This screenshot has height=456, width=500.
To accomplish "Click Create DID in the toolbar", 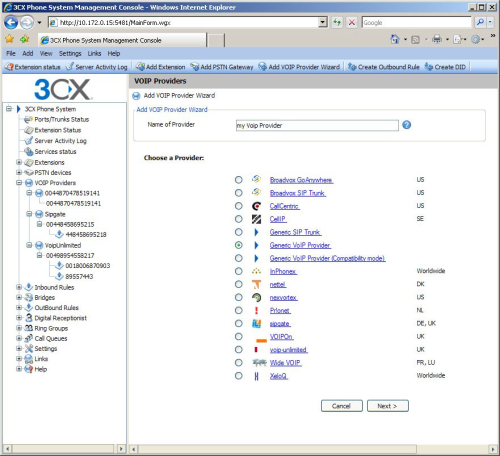I will (445, 67).
